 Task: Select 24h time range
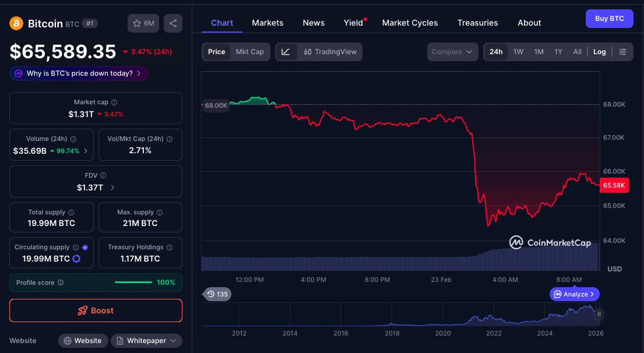click(x=496, y=52)
